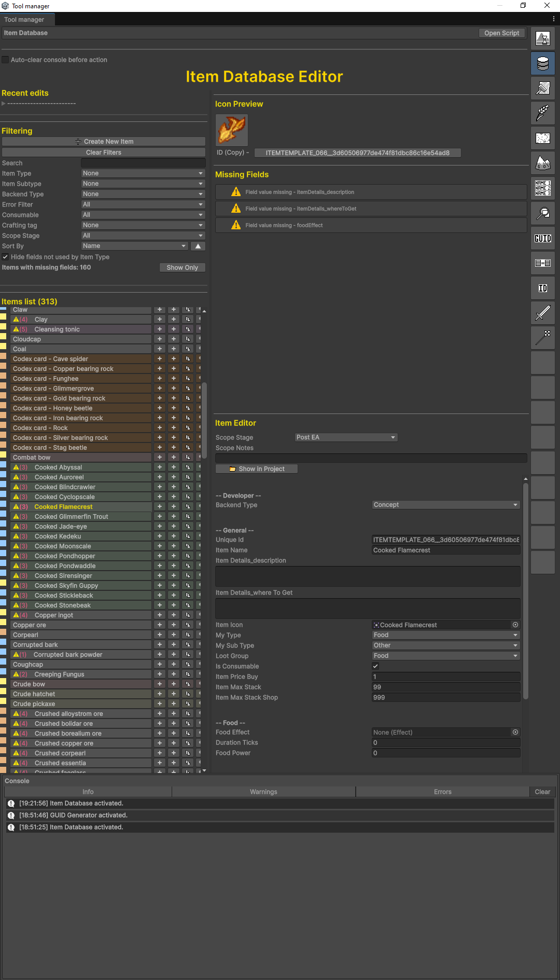Open the wheat stalk tool icon
This screenshot has height=980, width=560.
pyautogui.click(x=543, y=113)
